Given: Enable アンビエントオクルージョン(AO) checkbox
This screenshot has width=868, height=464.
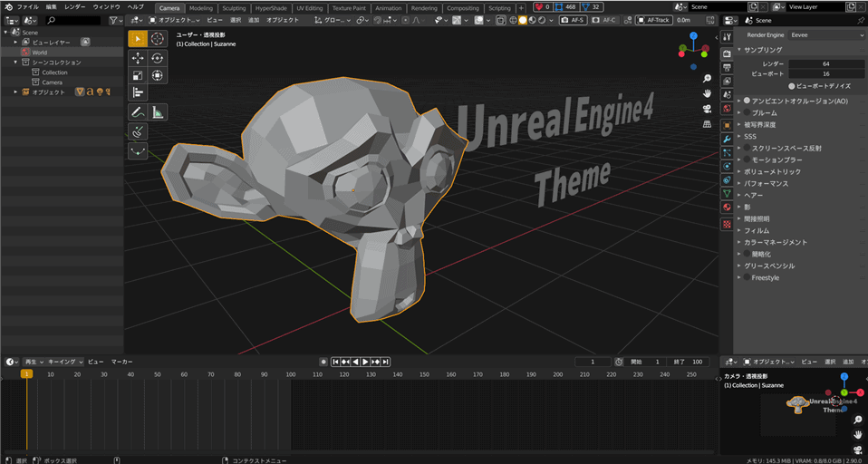Looking at the screenshot, I should pyautogui.click(x=747, y=101).
